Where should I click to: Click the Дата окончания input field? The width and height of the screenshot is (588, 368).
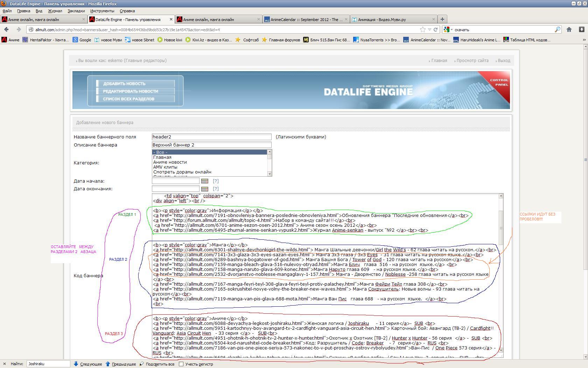pos(176,189)
